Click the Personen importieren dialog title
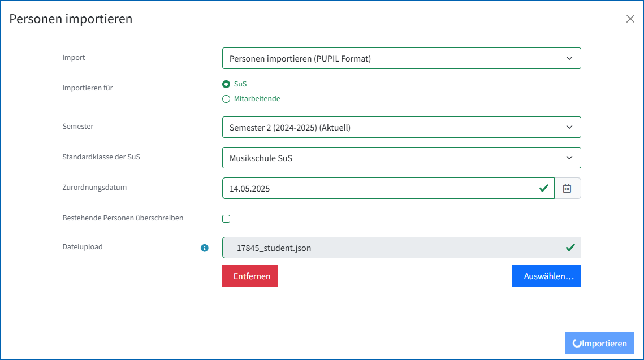644x360 pixels. click(x=71, y=19)
